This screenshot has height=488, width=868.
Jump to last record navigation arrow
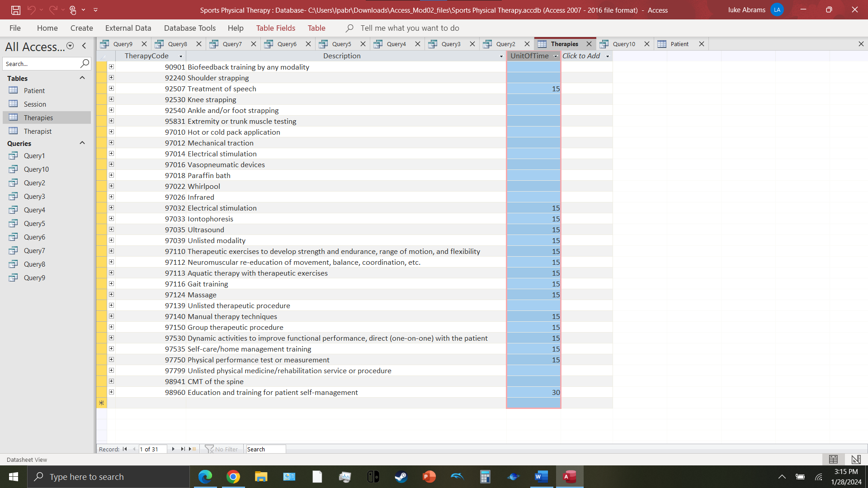point(183,449)
